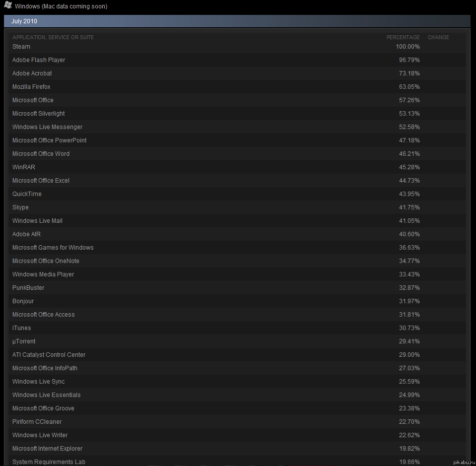The height and width of the screenshot is (466, 476).
Task: Select the PunkBuster row
Action: 237,287
